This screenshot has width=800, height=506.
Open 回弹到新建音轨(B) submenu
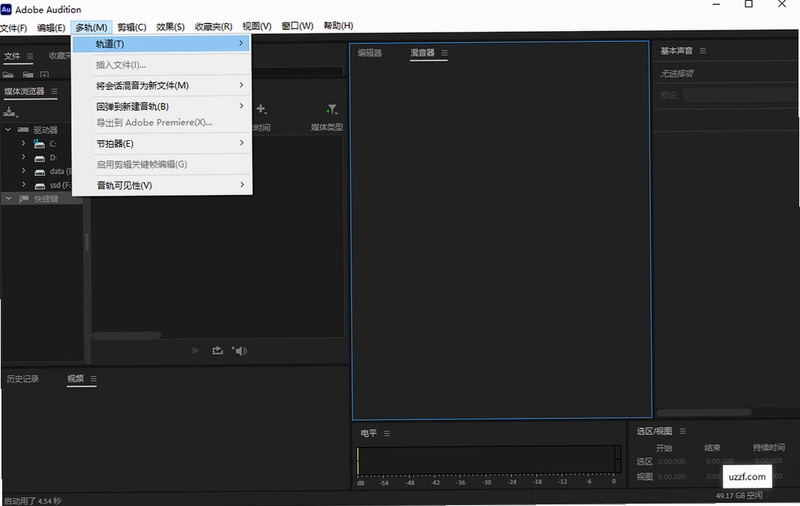[x=162, y=106]
